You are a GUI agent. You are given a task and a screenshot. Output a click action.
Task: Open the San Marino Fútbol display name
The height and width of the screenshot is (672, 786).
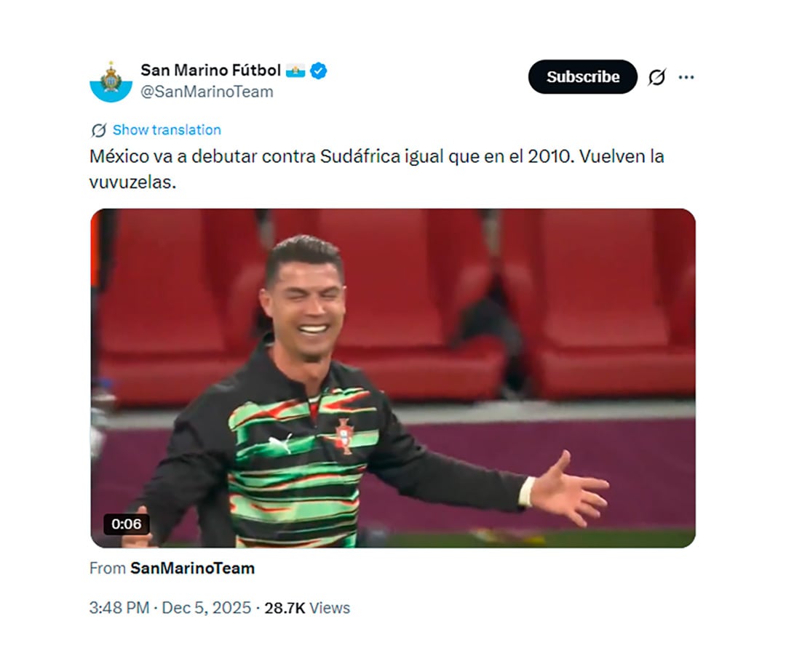point(210,70)
